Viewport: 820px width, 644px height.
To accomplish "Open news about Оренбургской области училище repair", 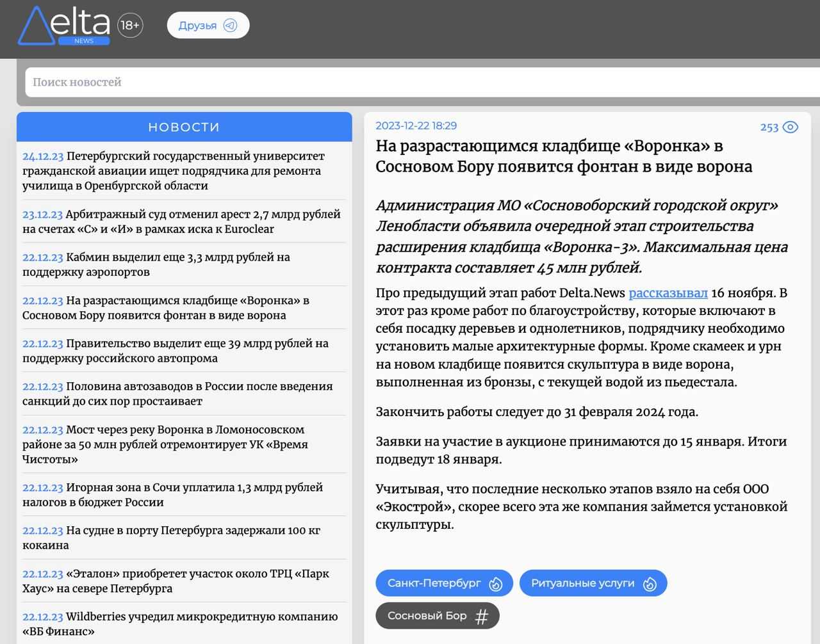I will click(173, 171).
